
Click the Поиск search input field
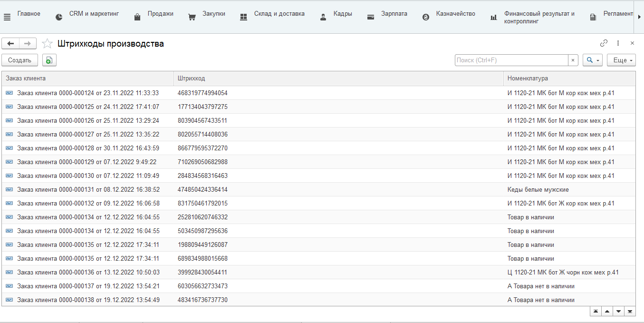(511, 60)
